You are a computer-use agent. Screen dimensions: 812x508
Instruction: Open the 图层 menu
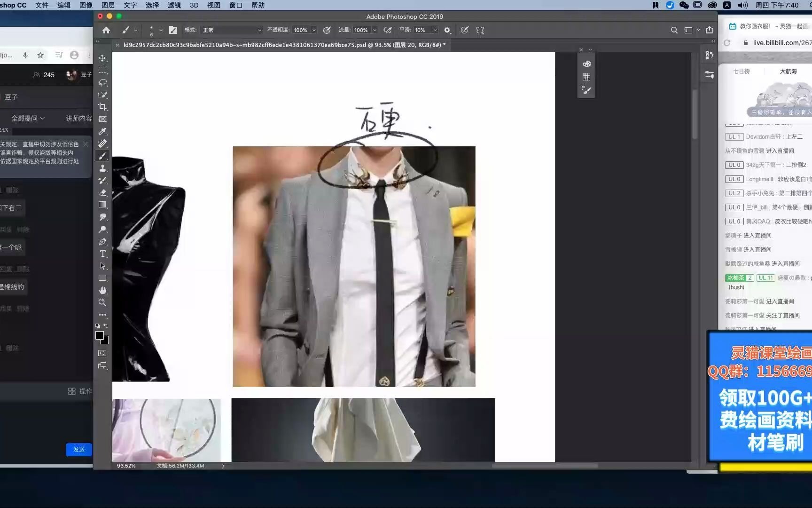(108, 5)
